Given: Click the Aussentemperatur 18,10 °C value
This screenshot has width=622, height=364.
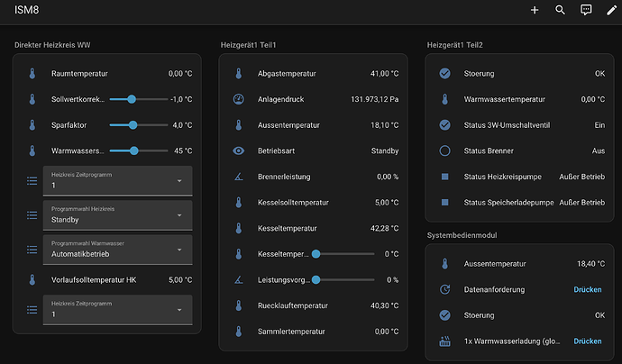Looking at the screenshot, I should 384,125.
